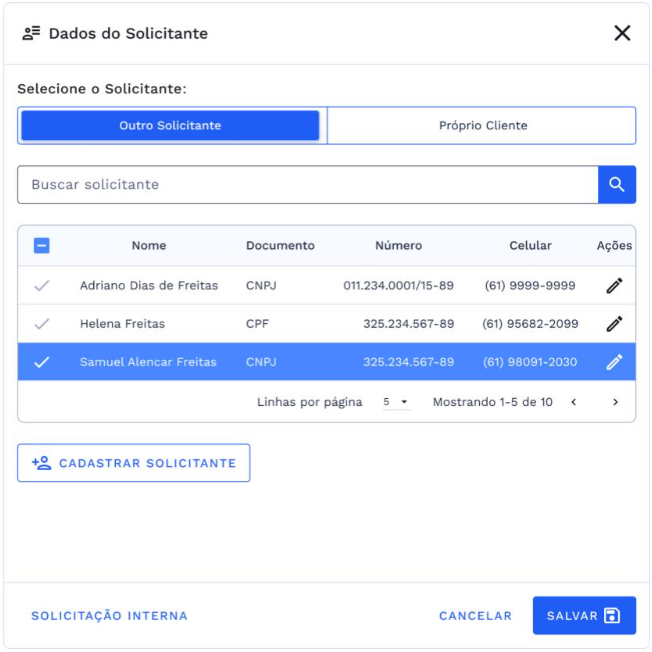The width and height of the screenshot is (652, 652).
Task: Click the Cadastrar Solicitante button
Action: coord(134,463)
